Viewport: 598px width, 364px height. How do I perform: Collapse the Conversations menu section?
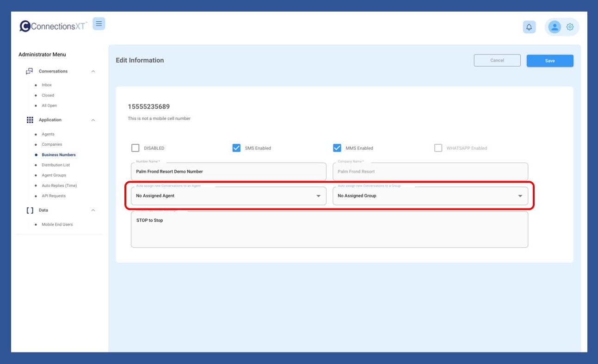click(x=93, y=71)
